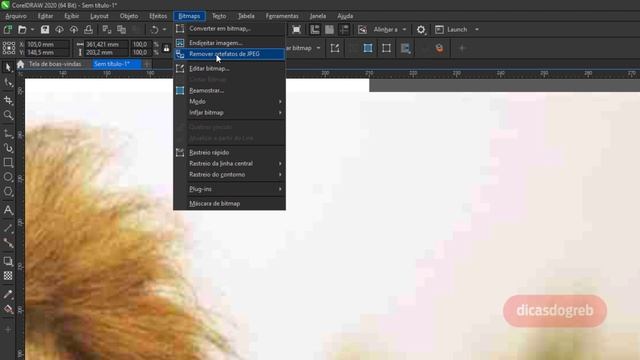Activate the Text tool
640x360 pixels.
point(8,210)
